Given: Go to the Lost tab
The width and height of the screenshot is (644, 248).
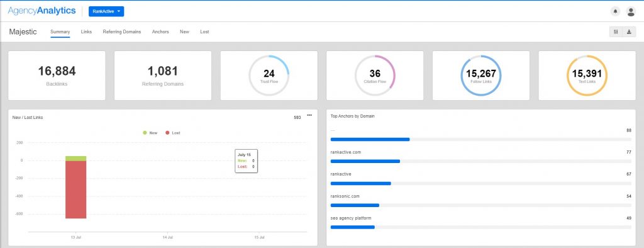Looking at the screenshot, I should [x=204, y=31].
